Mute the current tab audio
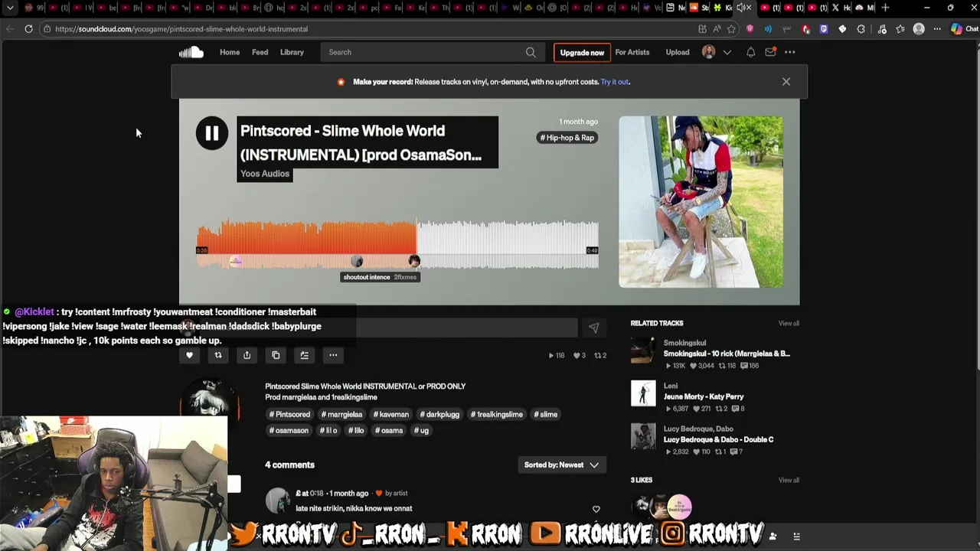980x551 pixels. tap(740, 8)
